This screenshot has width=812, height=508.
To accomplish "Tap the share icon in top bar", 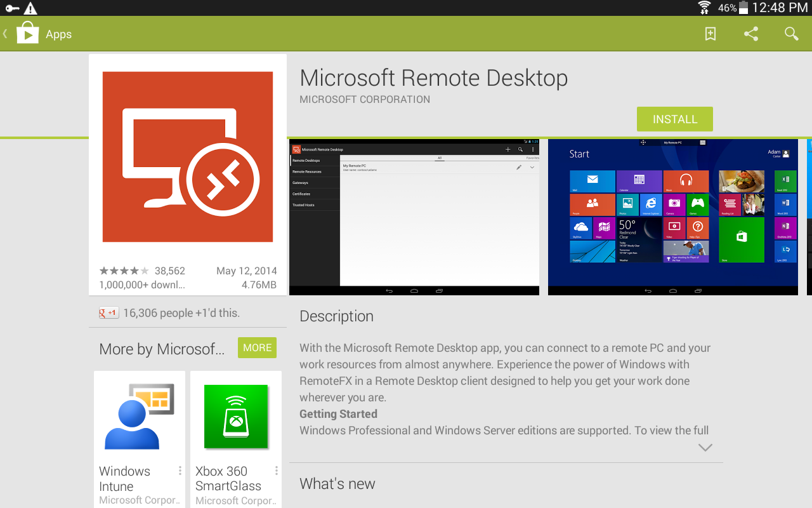I will (x=751, y=34).
